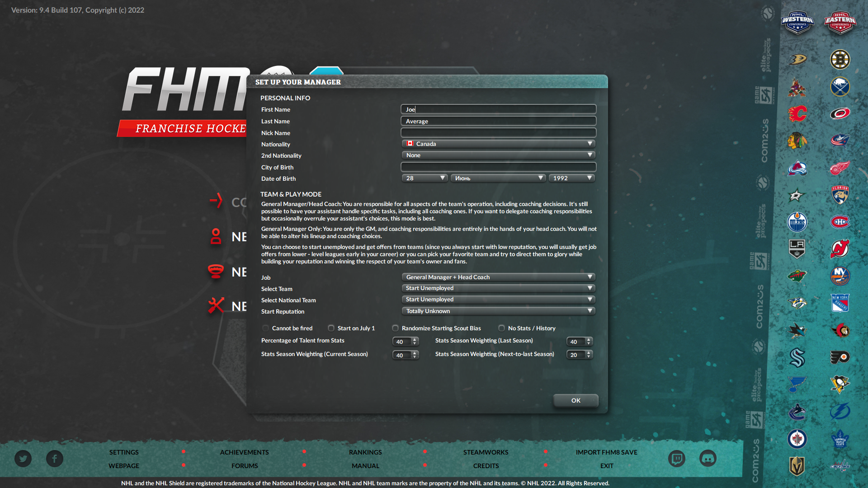Pick the Edmonton Oilers logo
868x488 pixels.
(797, 222)
